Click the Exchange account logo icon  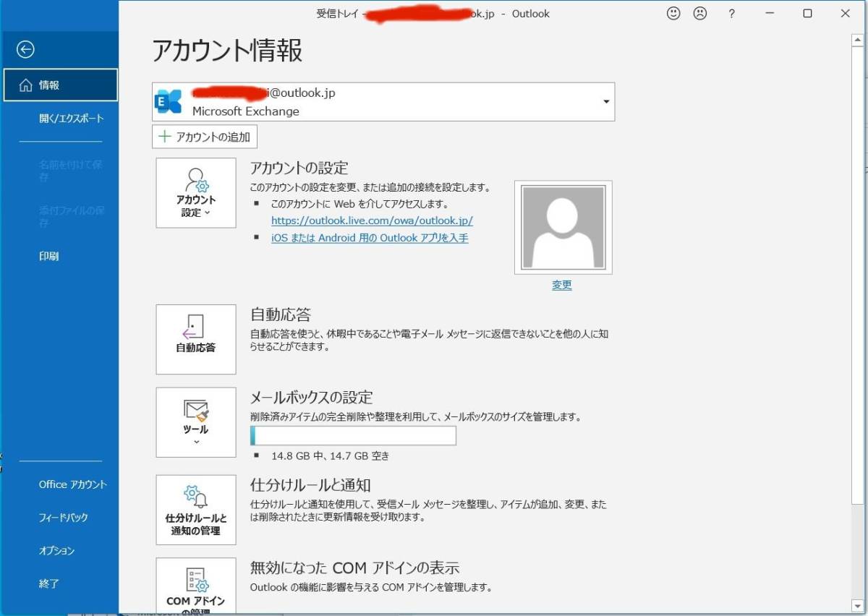coord(169,102)
